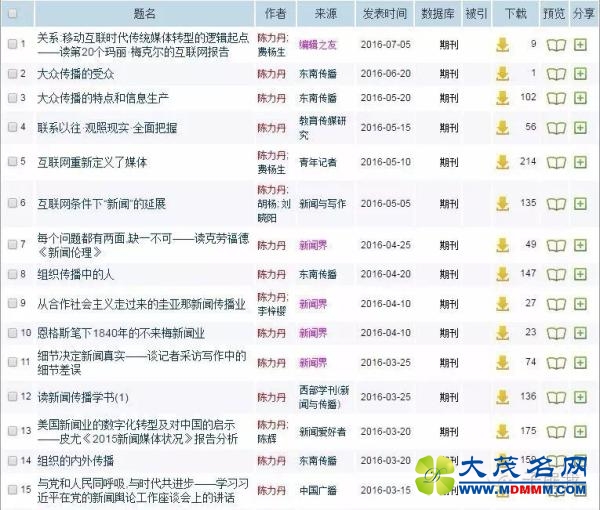Open the preview book icon for 大众传播的特点和信息生产
Screen dimensions: 600x510
click(x=556, y=98)
